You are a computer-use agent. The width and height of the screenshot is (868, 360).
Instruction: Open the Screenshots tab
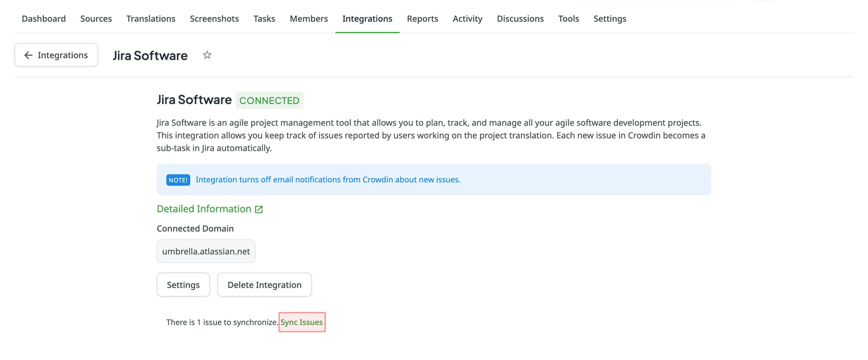pos(214,18)
